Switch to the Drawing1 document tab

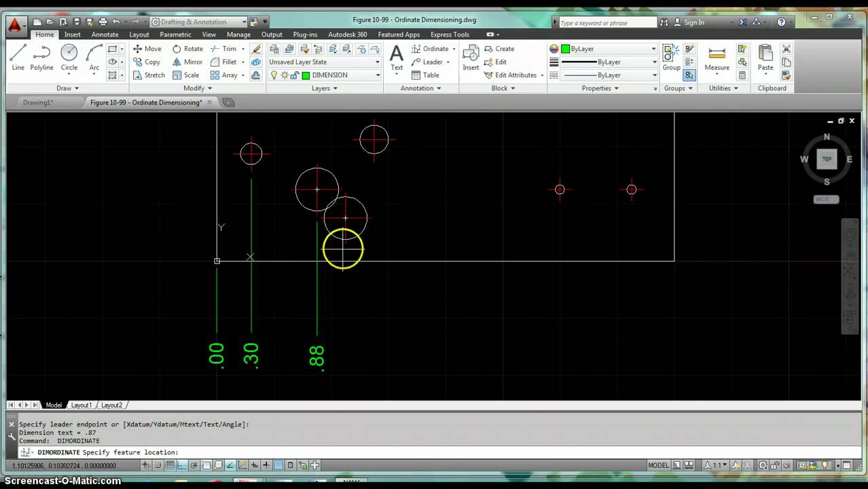pos(38,103)
